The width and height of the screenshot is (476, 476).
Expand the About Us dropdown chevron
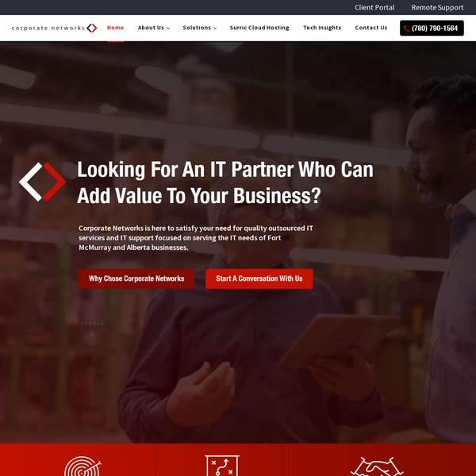pyautogui.click(x=168, y=29)
